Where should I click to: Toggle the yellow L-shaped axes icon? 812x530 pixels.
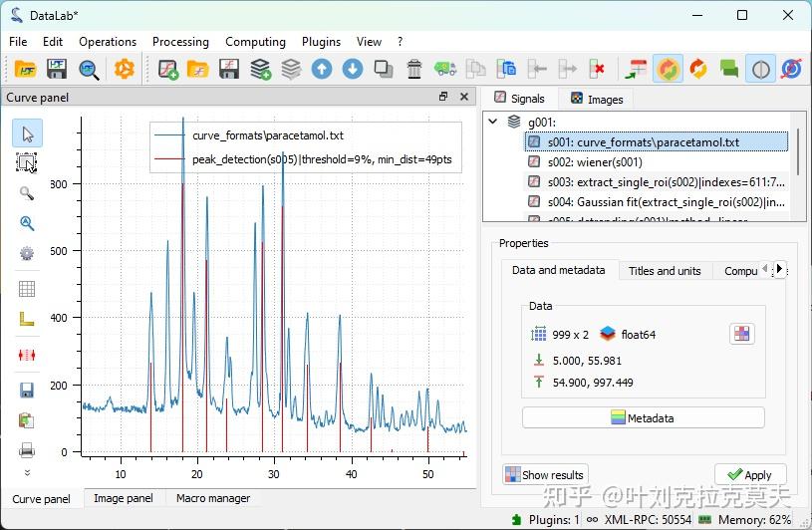tap(27, 319)
